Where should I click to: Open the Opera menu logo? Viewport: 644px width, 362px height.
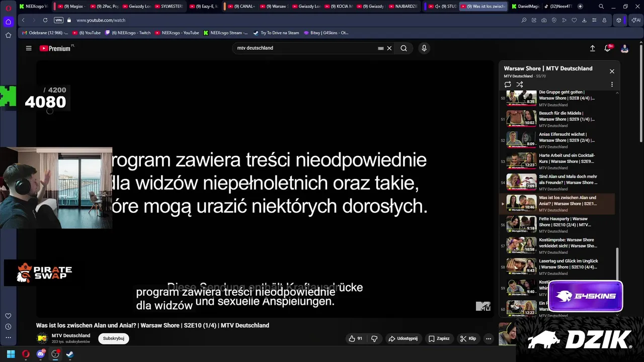coord(8,8)
